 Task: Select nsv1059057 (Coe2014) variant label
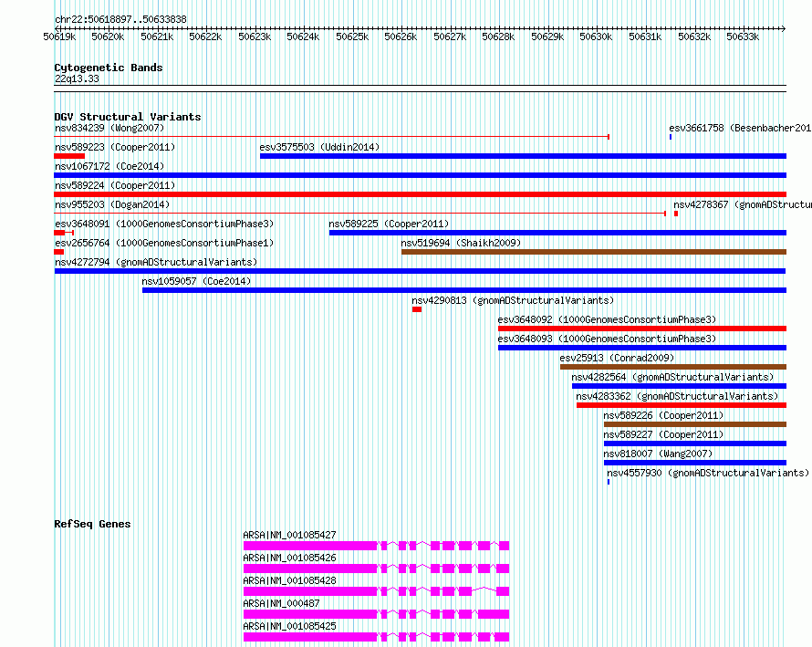(196, 281)
